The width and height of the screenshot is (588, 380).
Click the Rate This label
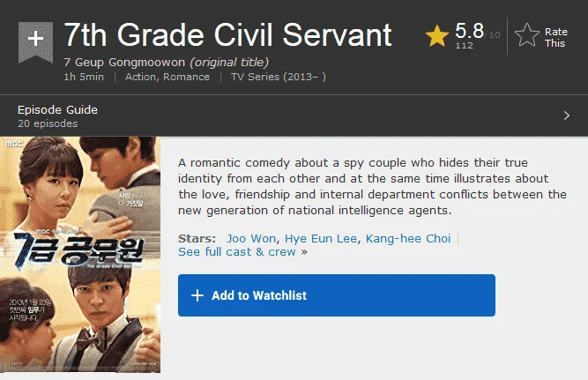555,38
